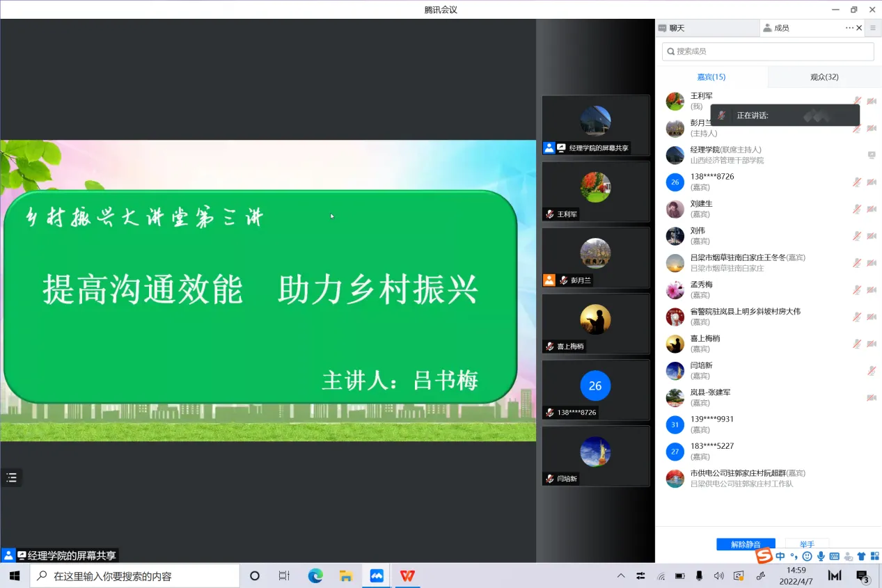
Task: Select the 观众(32) tab
Action: tap(824, 77)
